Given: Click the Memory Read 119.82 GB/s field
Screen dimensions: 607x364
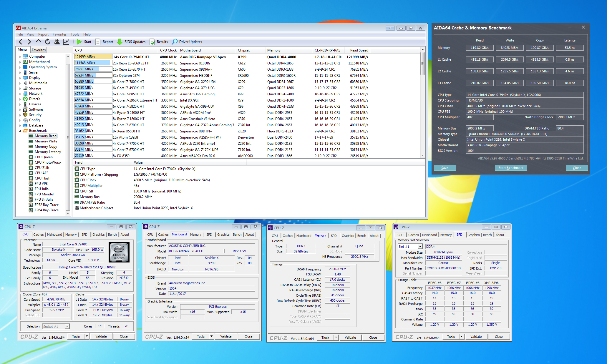Looking at the screenshot, I should click(480, 48).
